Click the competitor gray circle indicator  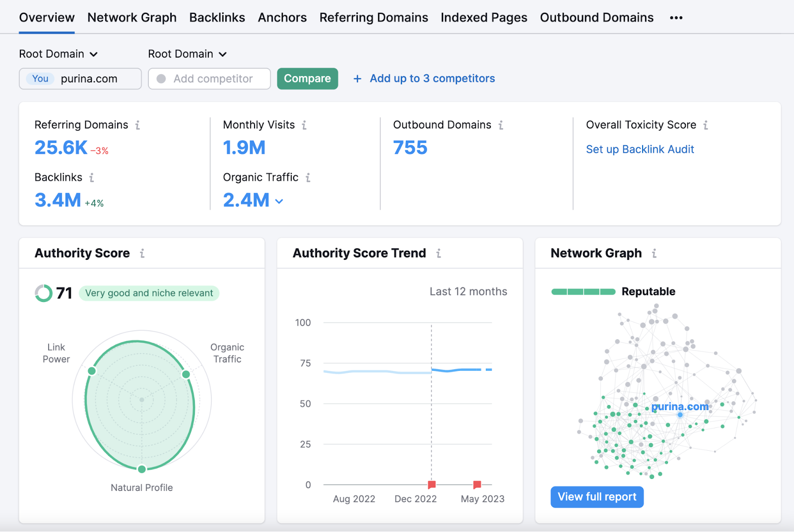pos(161,79)
